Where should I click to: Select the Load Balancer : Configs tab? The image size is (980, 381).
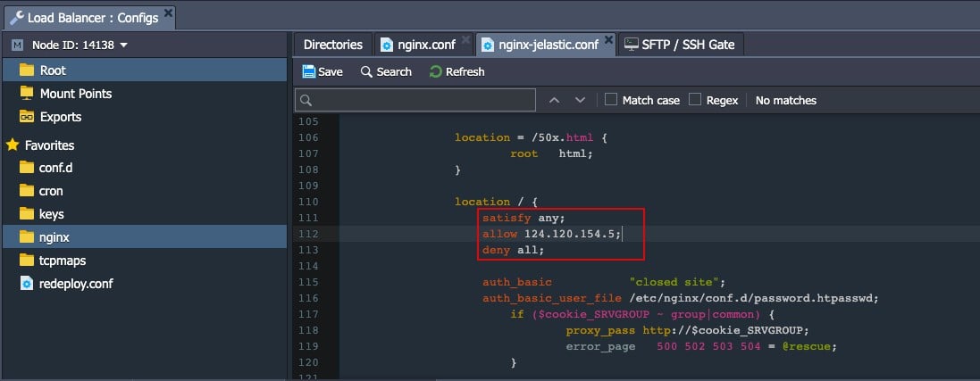(x=90, y=18)
